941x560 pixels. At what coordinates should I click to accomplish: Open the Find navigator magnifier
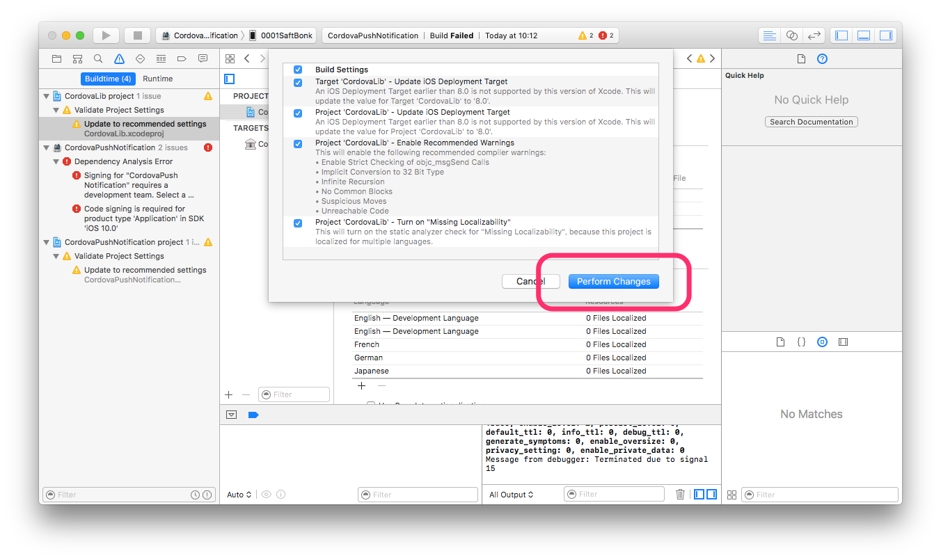point(99,58)
